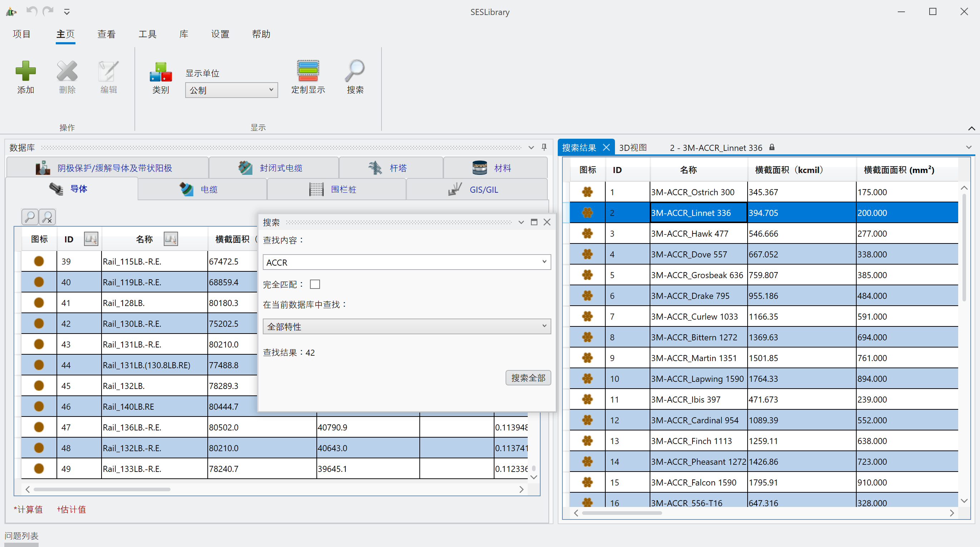Click the 删除 delete X icon
Viewport: 980px width, 547px height.
click(67, 71)
